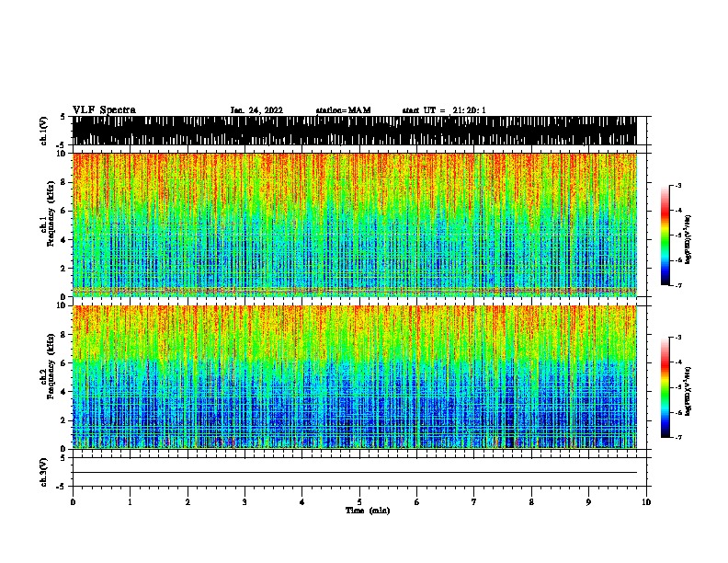Image resolution: width=728 pixels, height=563 pixels.
Task: Click time axis tick label "2"
Action: (188, 502)
